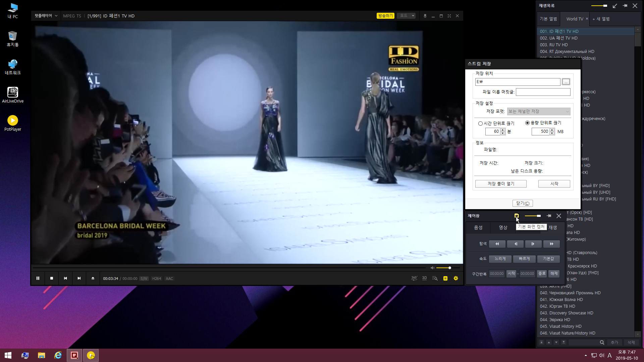Click the playlist 삭제 button
The height and width of the screenshot is (362, 644).
631,342
